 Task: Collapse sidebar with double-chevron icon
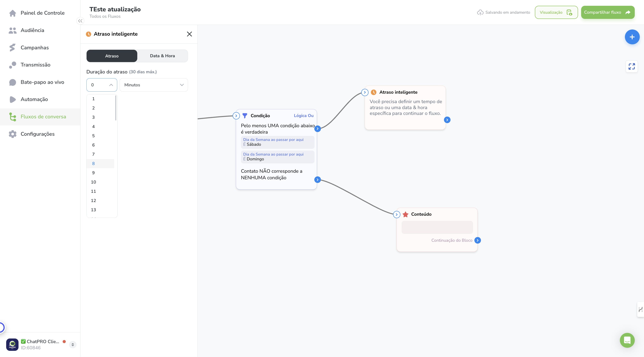click(80, 21)
